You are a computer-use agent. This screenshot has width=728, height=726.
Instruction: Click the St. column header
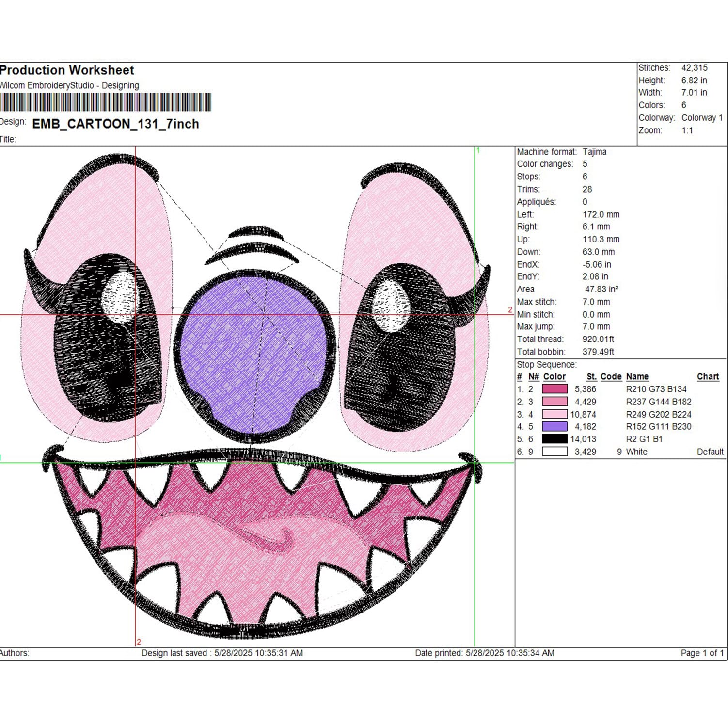tap(591, 377)
